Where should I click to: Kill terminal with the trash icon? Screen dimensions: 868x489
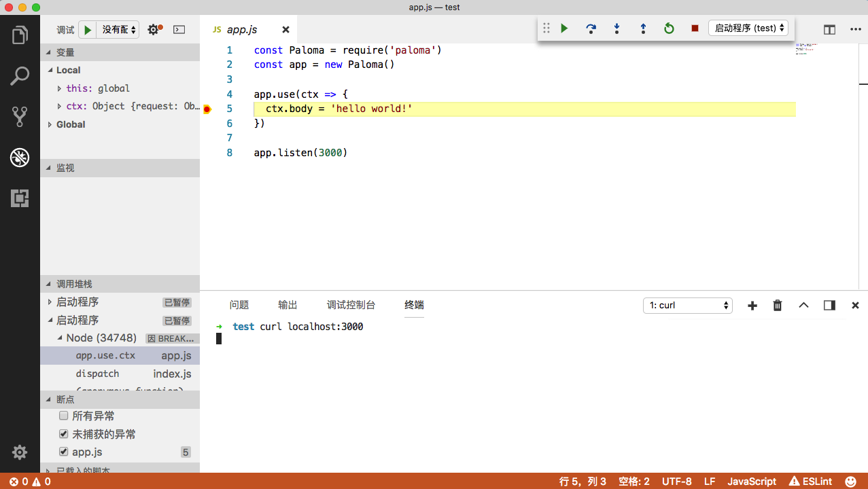(x=778, y=306)
